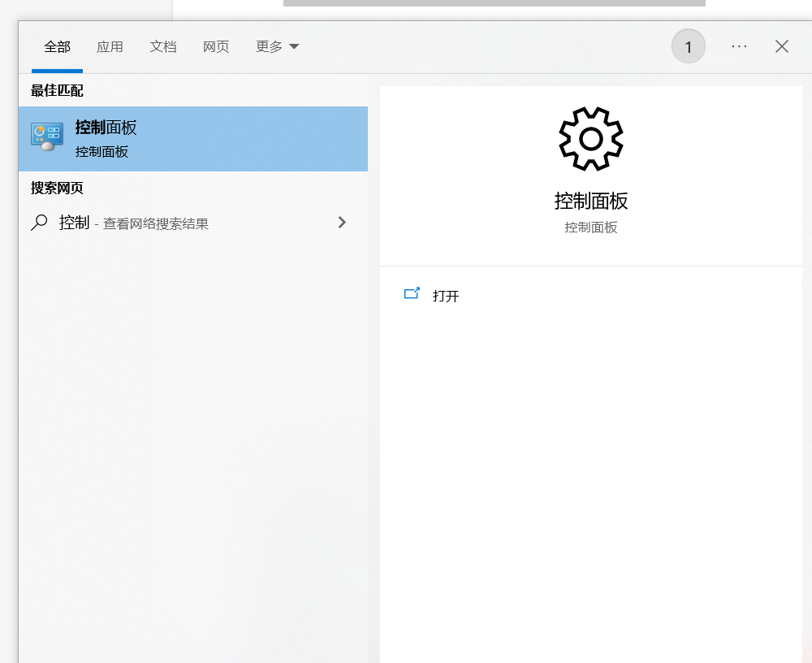Switch to the 应用 tab

click(110, 46)
